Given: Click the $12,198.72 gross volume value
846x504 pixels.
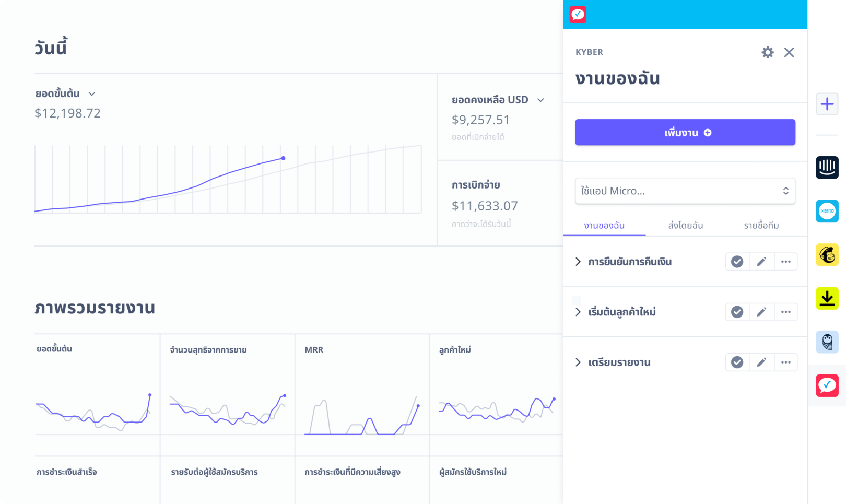Looking at the screenshot, I should [x=67, y=113].
